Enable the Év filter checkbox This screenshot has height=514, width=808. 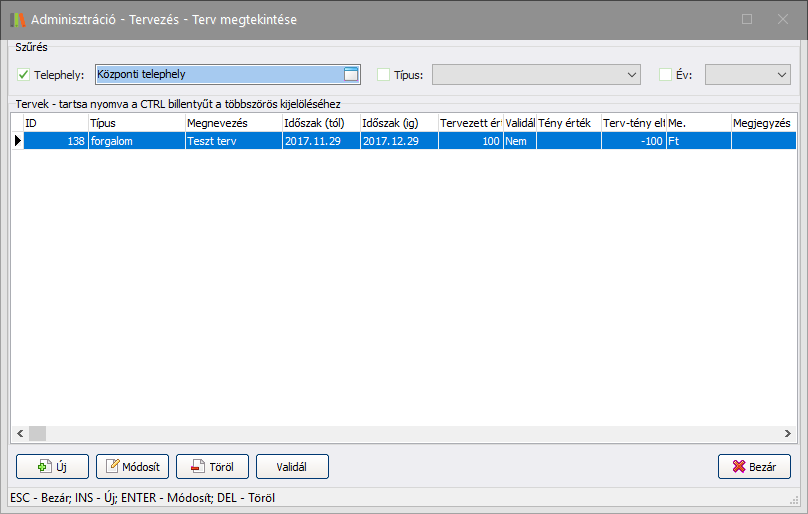[666, 74]
